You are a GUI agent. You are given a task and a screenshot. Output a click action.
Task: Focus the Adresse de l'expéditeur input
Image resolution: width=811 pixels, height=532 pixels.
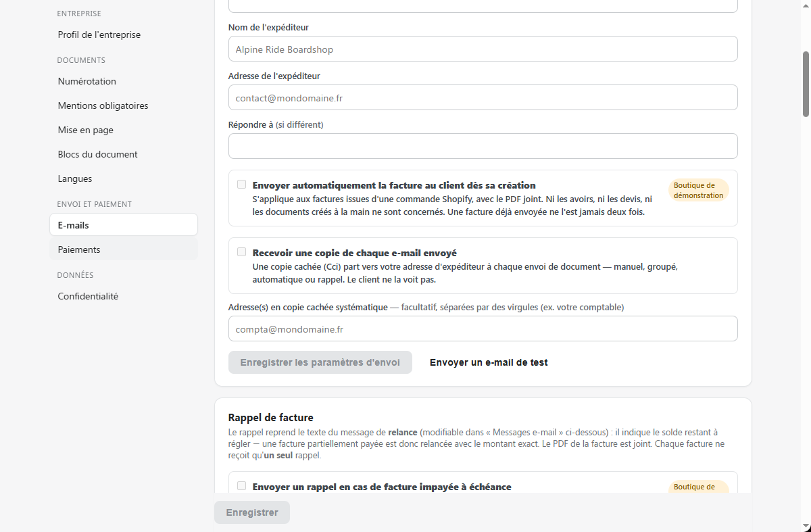(483, 97)
